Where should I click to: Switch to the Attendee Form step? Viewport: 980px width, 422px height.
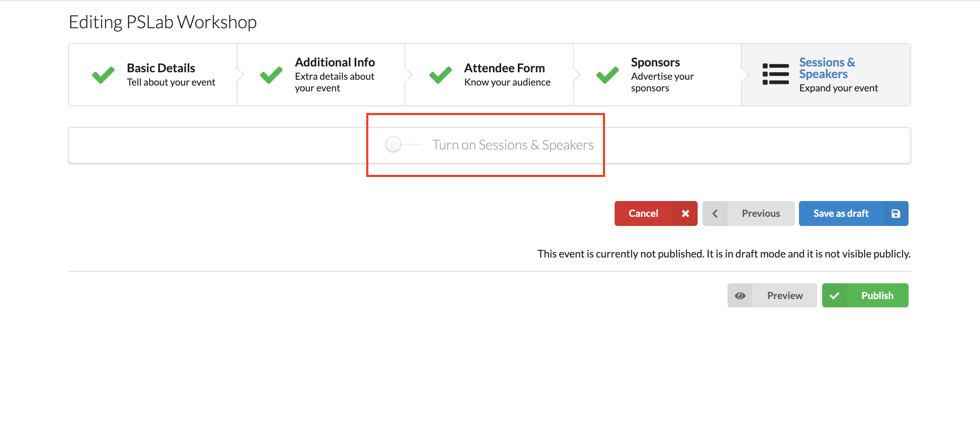489,75
